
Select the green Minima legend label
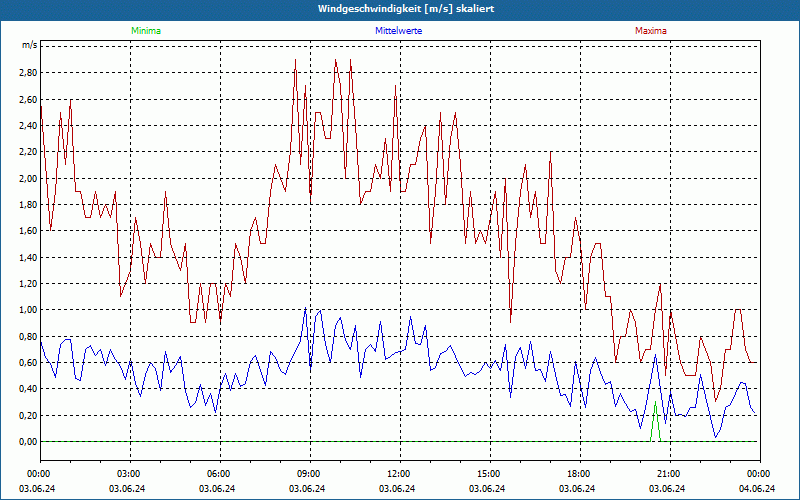pos(145,31)
